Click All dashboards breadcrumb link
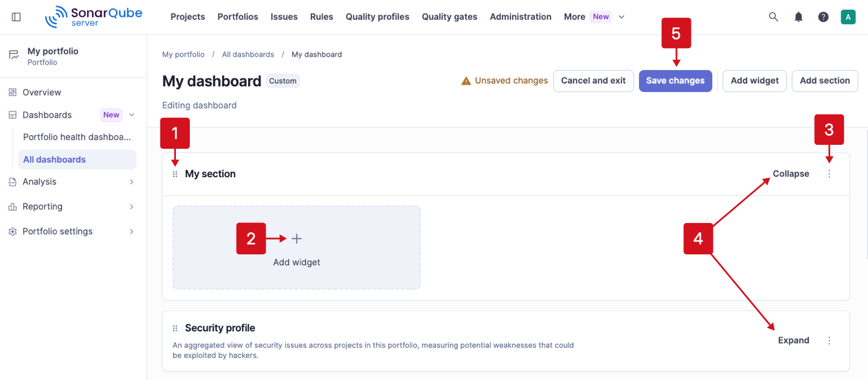This screenshot has height=380, width=868. [x=248, y=54]
